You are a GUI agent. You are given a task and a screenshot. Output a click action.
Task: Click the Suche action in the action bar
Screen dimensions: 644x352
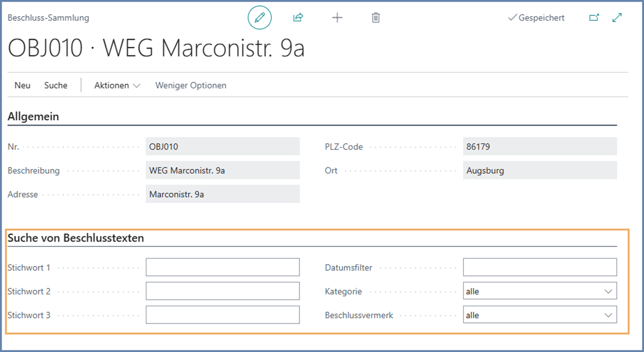pyautogui.click(x=56, y=85)
